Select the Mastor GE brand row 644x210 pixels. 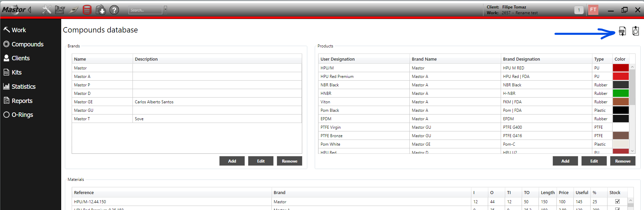pos(187,102)
